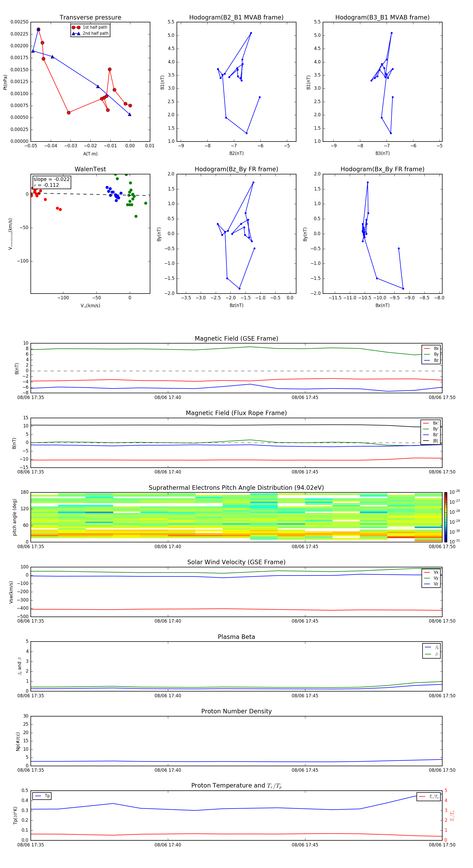Click the 'Np(#/cc)' axis label
The height and width of the screenshot is (868, 473).
pos(18,741)
